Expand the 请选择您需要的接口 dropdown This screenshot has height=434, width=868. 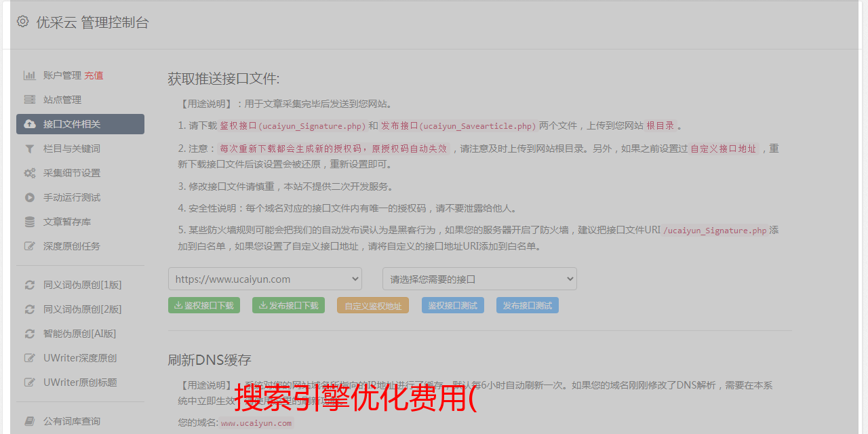(x=479, y=279)
